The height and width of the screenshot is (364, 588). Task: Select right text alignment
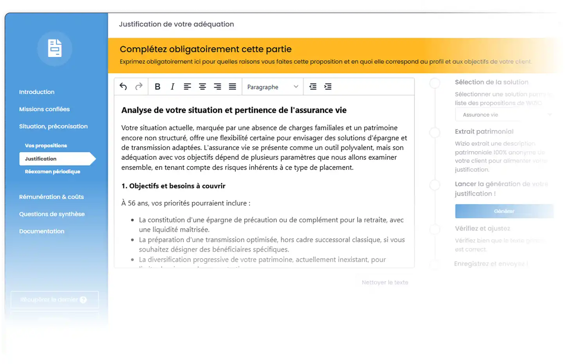(x=217, y=86)
